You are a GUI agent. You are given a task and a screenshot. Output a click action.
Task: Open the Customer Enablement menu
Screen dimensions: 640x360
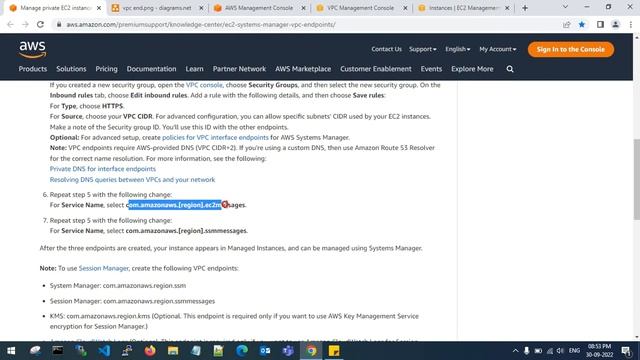pyautogui.click(x=376, y=69)
